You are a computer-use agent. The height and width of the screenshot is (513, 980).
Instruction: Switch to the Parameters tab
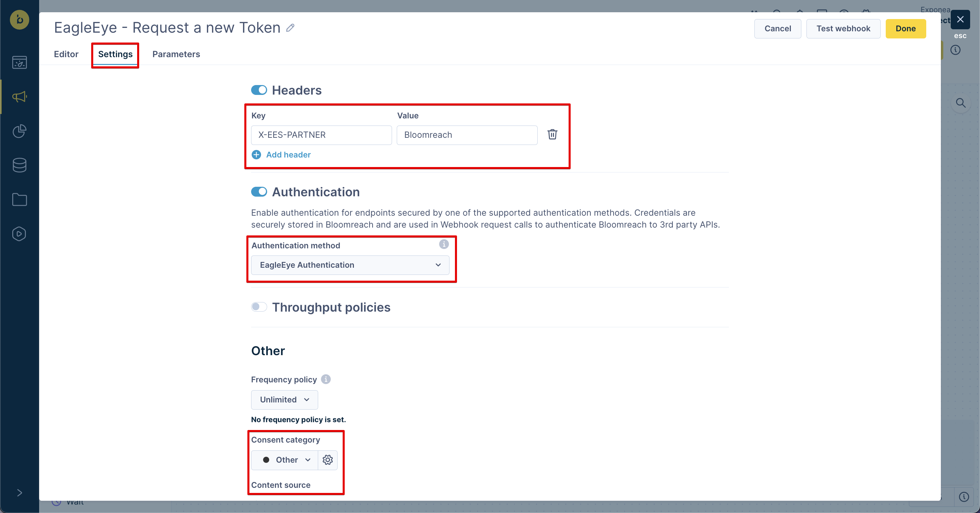coord(176,54)
